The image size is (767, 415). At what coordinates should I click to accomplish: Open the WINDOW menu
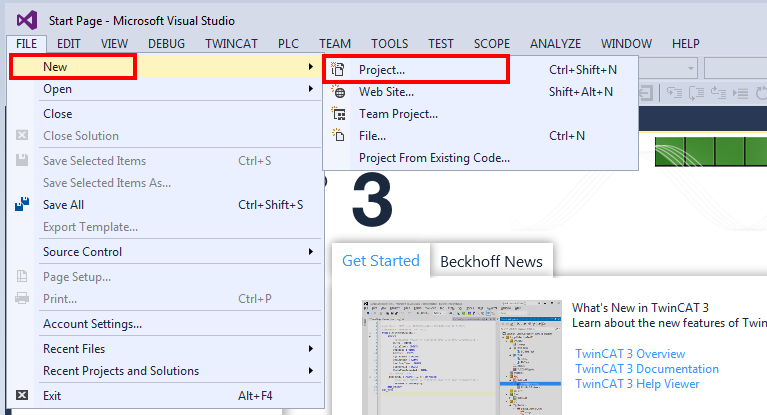coord(626,44)
